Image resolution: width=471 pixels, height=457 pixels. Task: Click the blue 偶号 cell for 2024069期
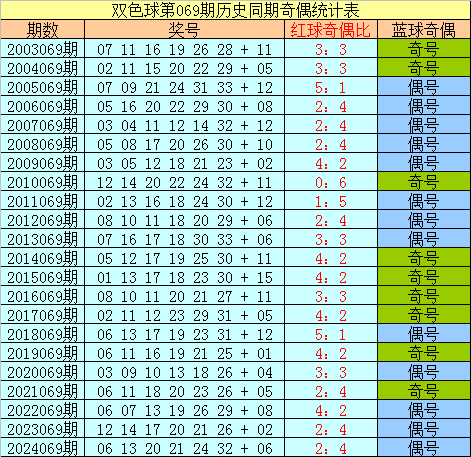(x=424, y=448)
